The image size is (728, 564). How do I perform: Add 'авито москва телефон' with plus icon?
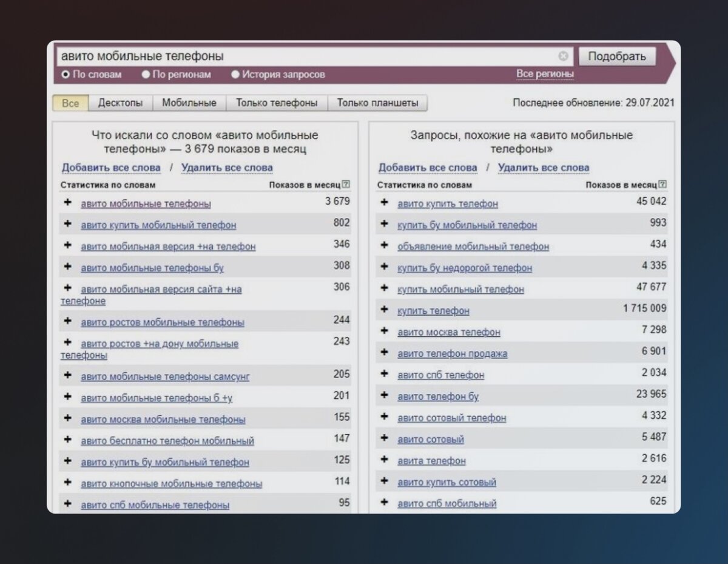[x=384, y=331]
